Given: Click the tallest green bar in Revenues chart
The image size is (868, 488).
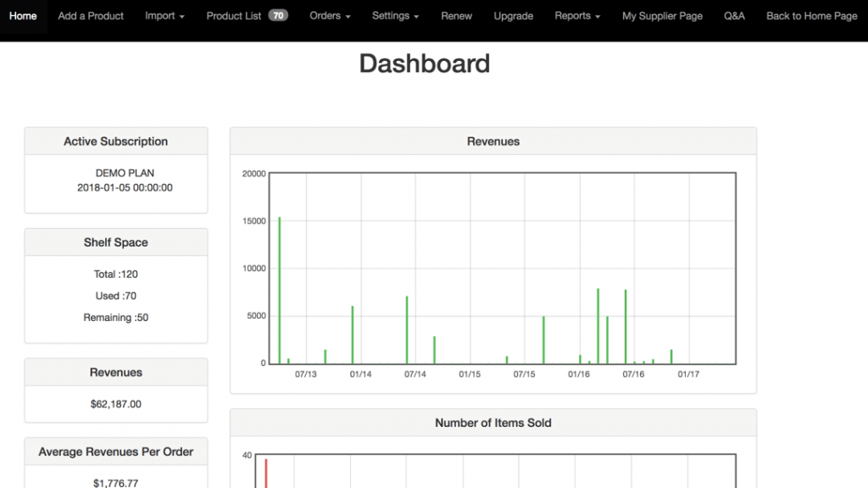Looking at the screenshot, I should 280,288.
